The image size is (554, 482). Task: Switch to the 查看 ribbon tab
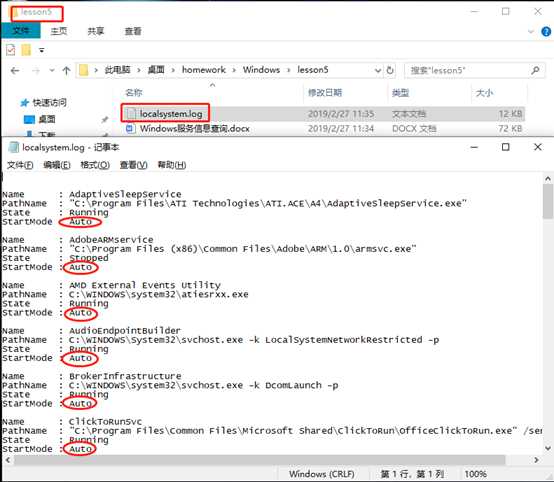(133, 31)
